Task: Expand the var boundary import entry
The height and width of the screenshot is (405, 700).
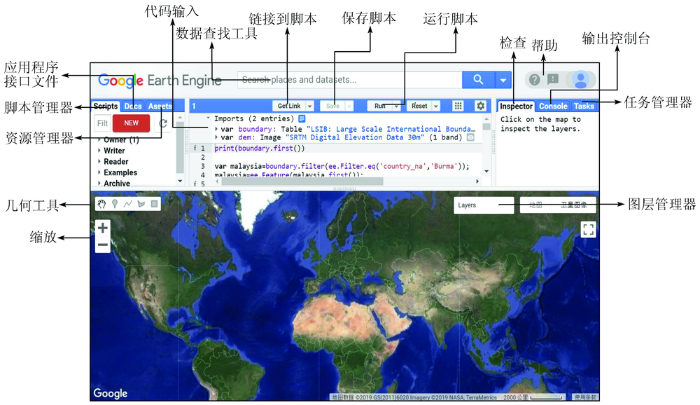Action: [217, 129]
